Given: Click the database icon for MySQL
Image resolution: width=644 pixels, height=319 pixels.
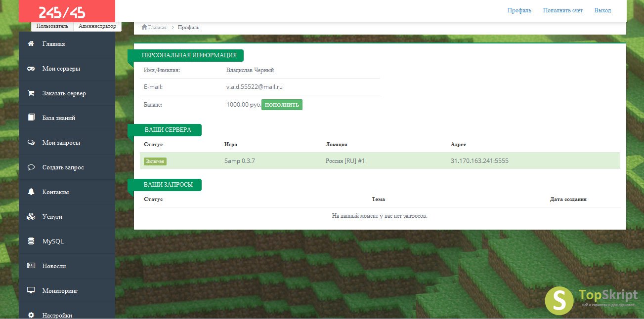Looking at the screenshot, I should point(31,241).
